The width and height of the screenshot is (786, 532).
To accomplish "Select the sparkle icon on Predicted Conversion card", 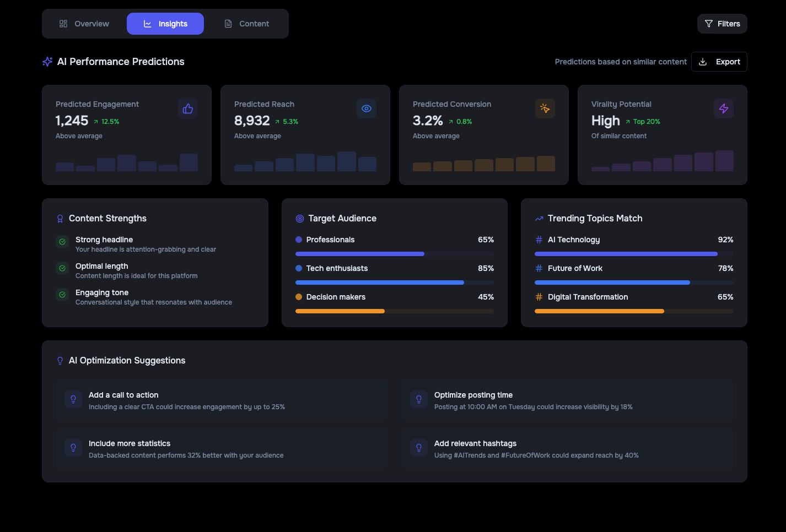I will (545, 108).
